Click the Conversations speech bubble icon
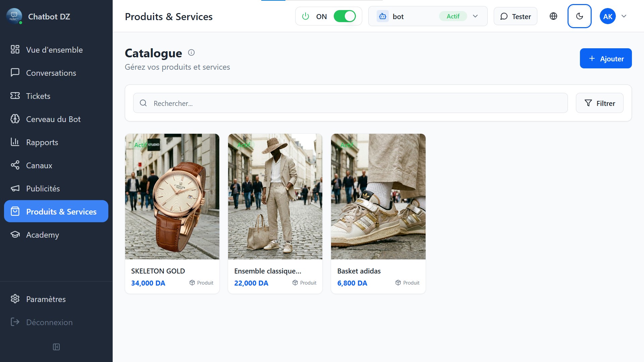The image size is (644, 362). point(15,73)
